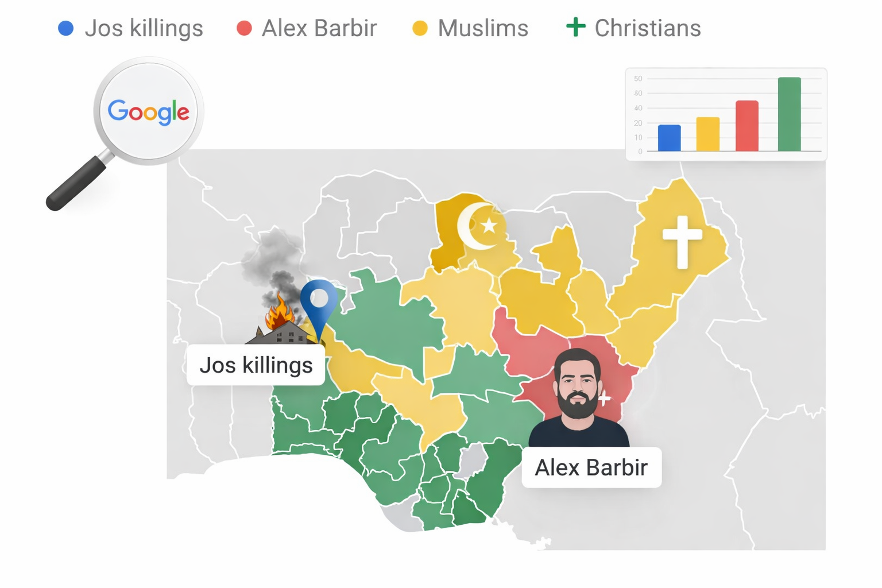Screen dimensions: 882x588
Task: Click the blue location pin on the map
Action: point(319,301)
